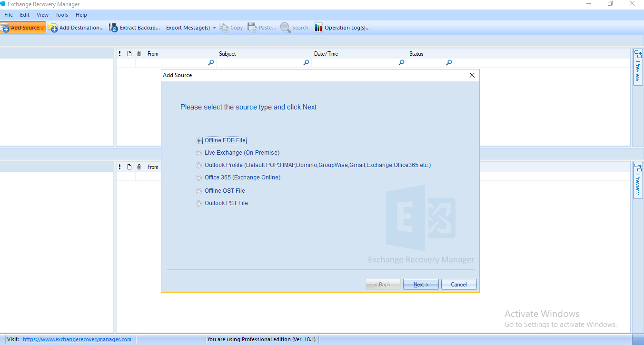Open the exchangerecoverymanager.com link

(77, 339)
